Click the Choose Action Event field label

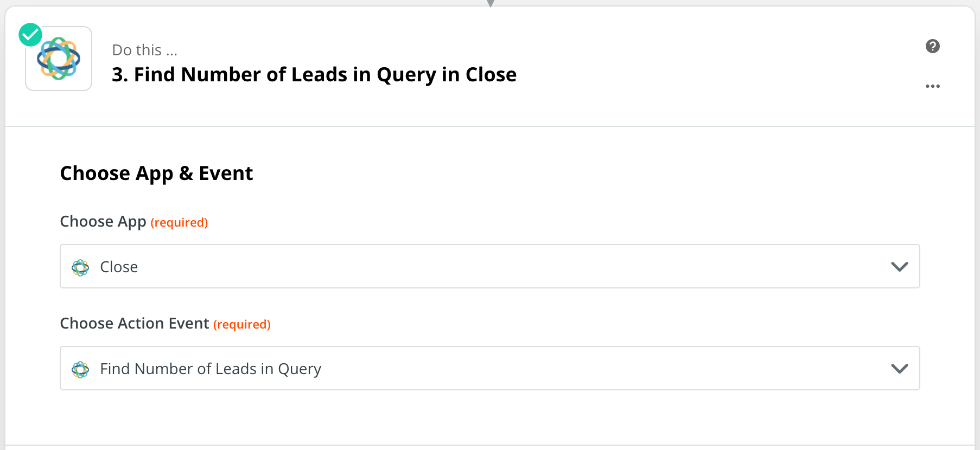pos(135,323)
